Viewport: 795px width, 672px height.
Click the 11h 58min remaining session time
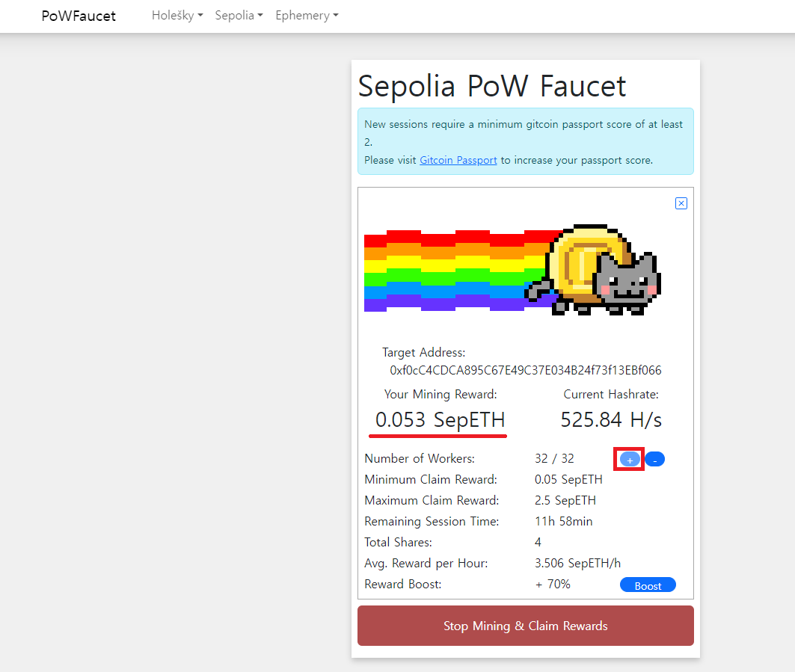(563, 522)
